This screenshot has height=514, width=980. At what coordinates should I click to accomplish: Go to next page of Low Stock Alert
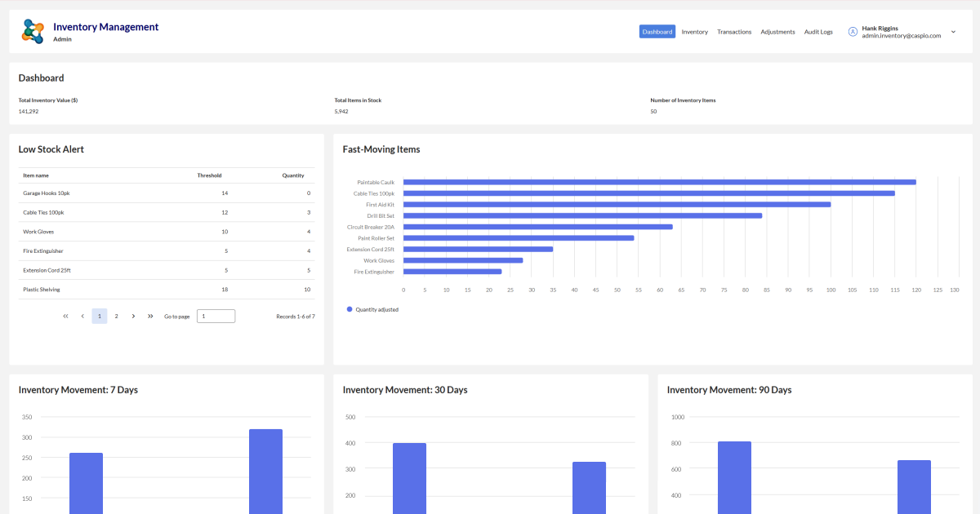tap(133, 316)
